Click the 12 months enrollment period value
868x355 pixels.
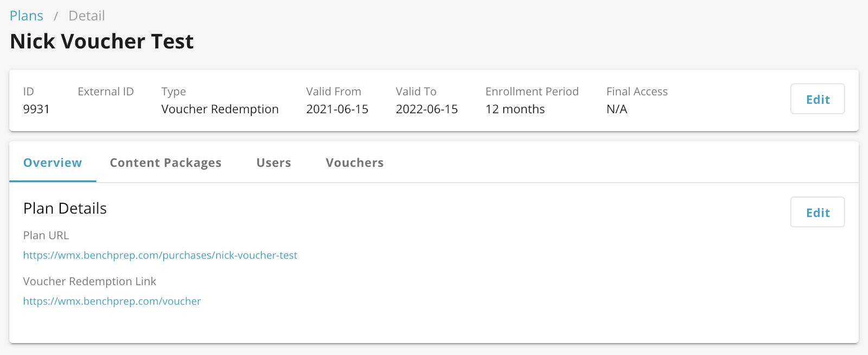click(x=515, y=109)
